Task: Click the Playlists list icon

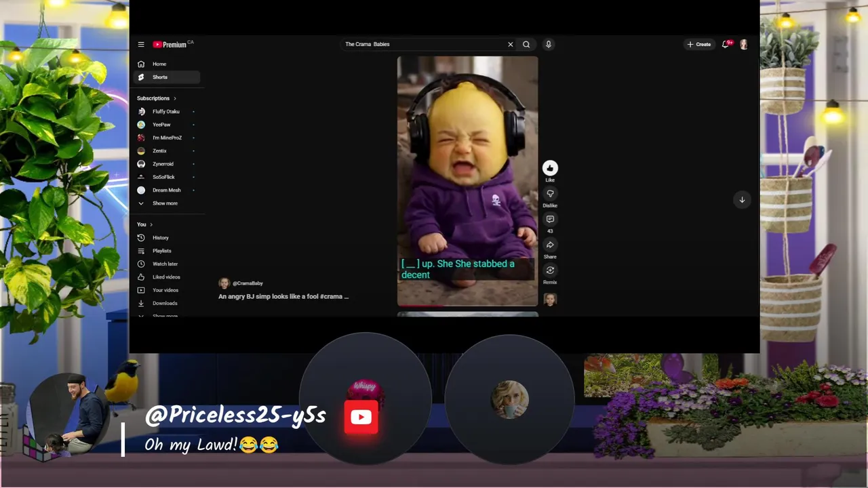Action: coord(141,251)
